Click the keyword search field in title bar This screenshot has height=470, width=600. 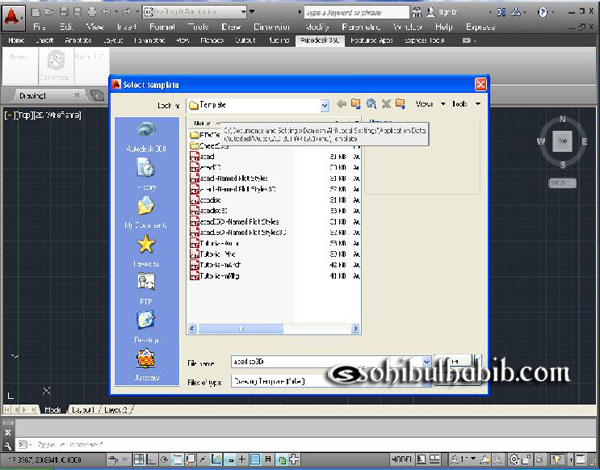pyautogui.click(x=356, y=13)
